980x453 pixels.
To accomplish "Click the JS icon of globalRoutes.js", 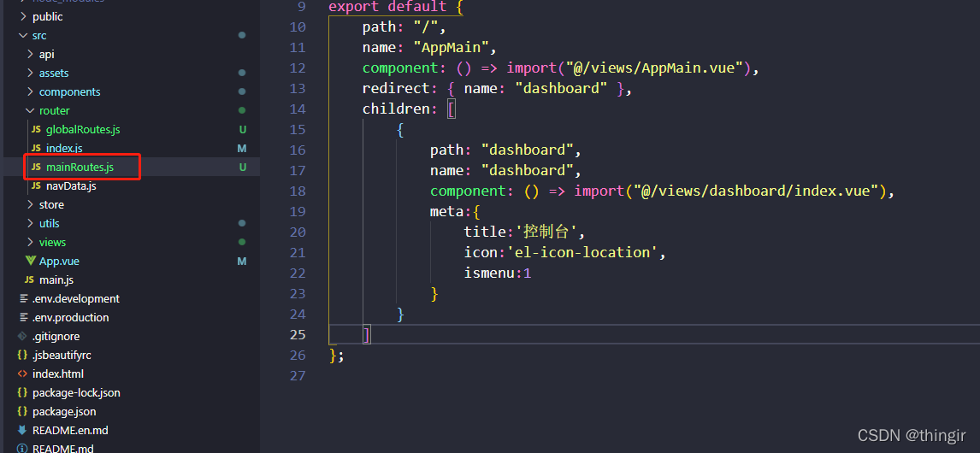I will (36, 129).
